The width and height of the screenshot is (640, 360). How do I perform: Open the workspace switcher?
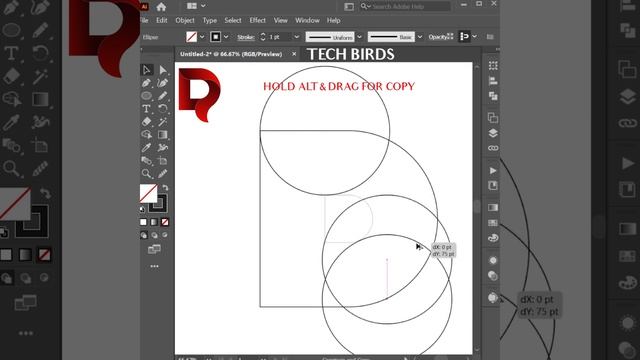pyautogui.click(x=349, y=7)
